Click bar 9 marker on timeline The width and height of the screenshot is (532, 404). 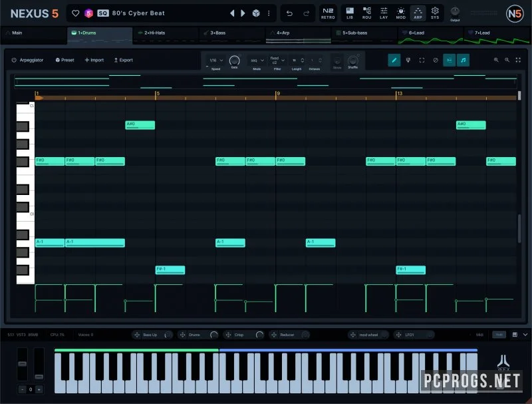[x=277, y=94]
